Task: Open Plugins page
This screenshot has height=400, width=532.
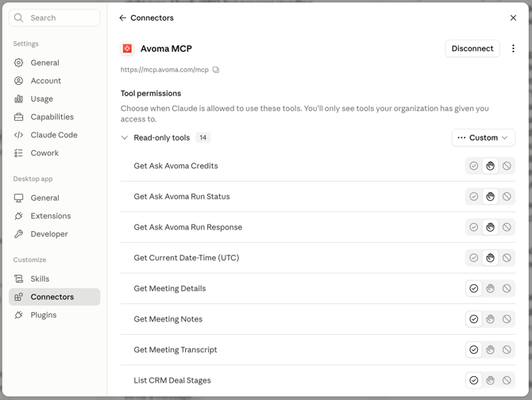Action: pyautogui.click(x=55, y=315)
